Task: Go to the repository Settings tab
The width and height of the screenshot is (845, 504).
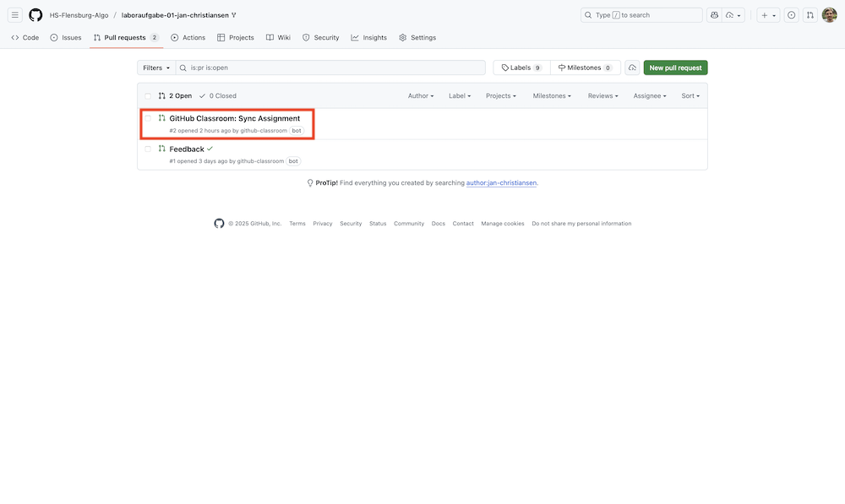Action: pyautogui.click(x=417, y=38)
